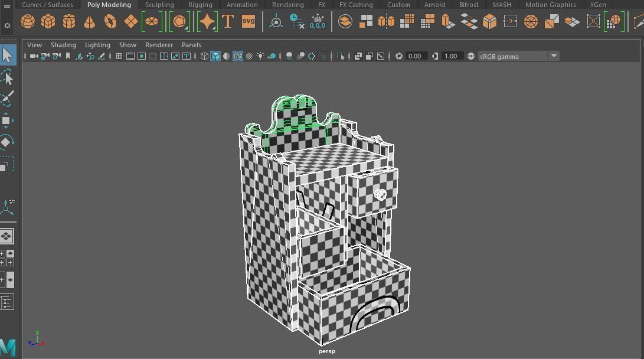Create a polygon cube from the shelf
This screenshot has width=644, height=359.
click(48, 21)
